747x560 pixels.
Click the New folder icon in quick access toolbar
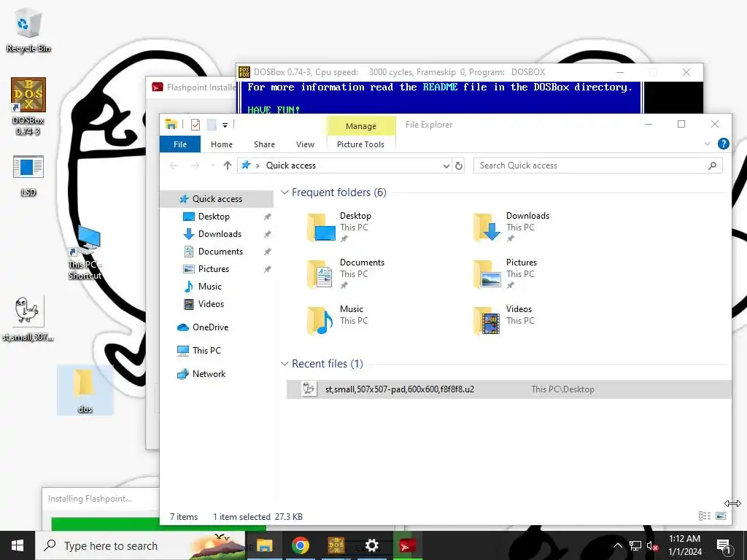coord(212,125)
